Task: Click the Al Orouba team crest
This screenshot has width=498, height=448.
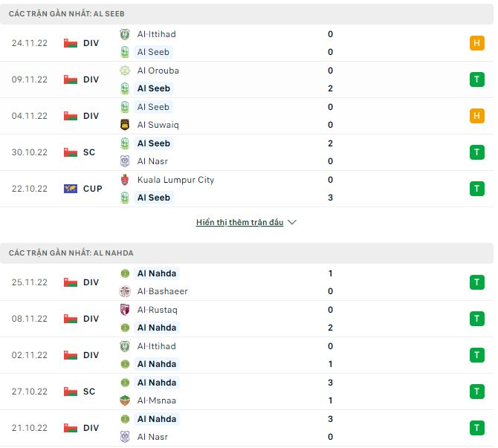Action: pyautogui.click(x=125, y=71)
